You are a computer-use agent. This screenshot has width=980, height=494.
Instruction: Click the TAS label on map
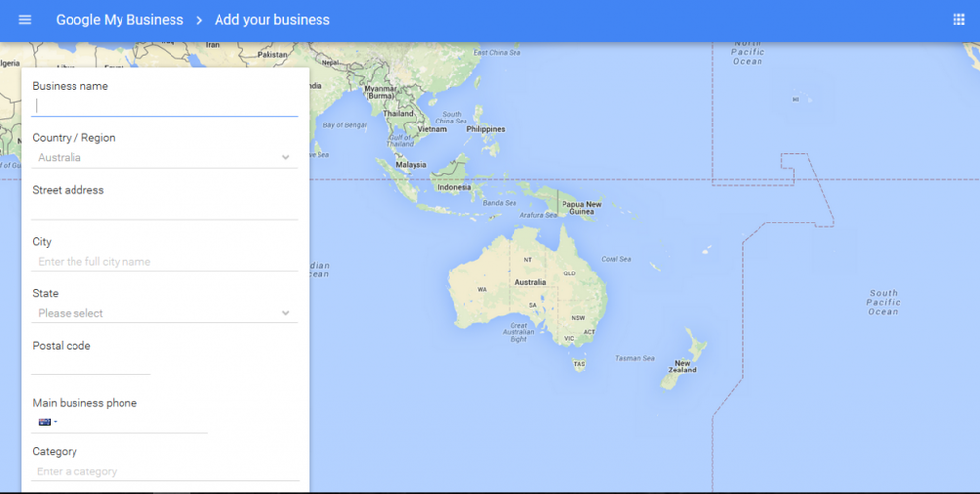coord(579,364)
